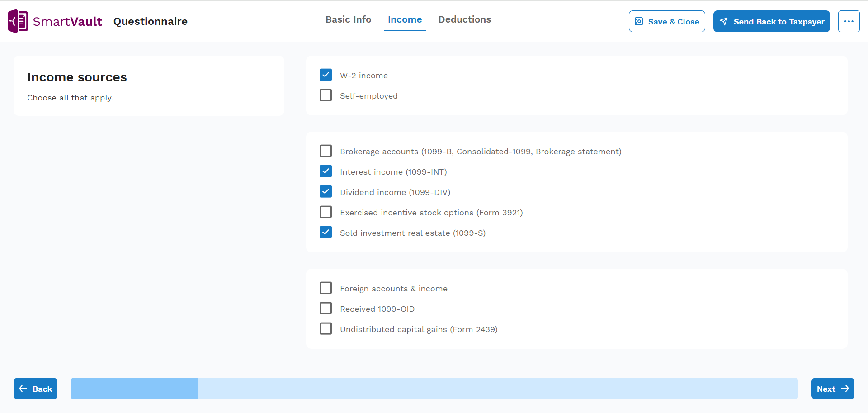Switch to the Basic Info tab
Screen dimensions: 868x413
(348, 19)
